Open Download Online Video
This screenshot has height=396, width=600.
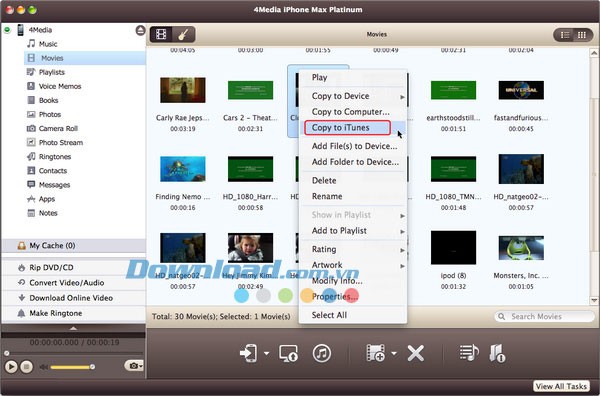pos(73,298)
